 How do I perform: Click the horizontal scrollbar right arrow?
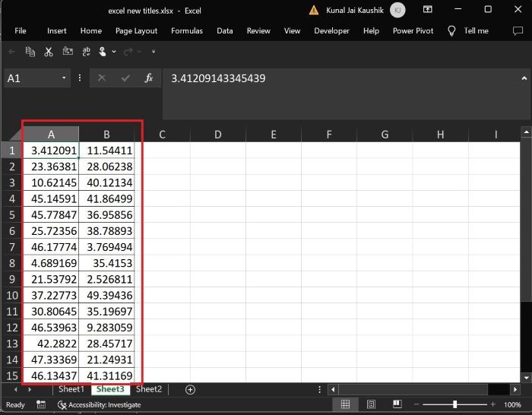515,390
